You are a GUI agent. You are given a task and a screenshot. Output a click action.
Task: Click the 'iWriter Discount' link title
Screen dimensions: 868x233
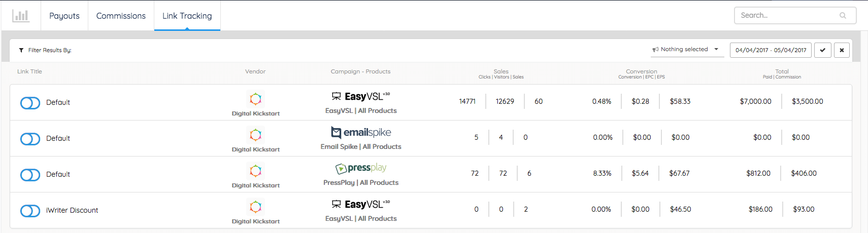(72, 210)
